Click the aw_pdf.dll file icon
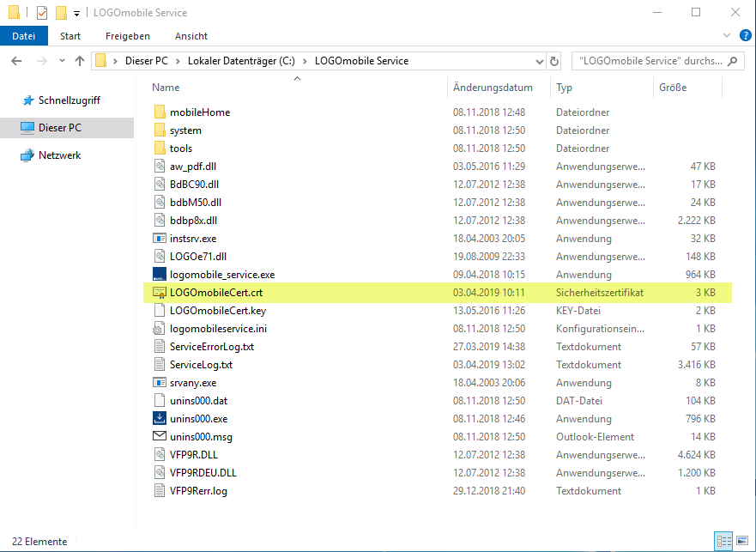This screenshot has width=756, height=552. click(x=160, y=166)
